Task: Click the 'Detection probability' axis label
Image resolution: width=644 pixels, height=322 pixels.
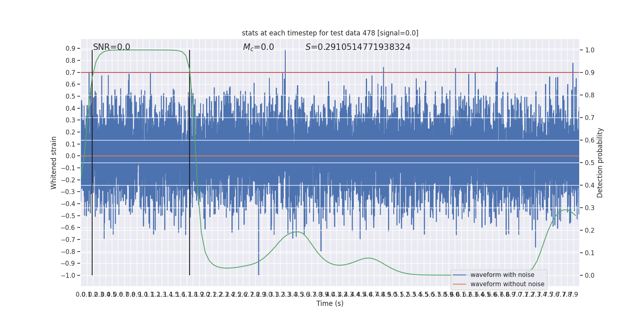Action: [600, 163]
